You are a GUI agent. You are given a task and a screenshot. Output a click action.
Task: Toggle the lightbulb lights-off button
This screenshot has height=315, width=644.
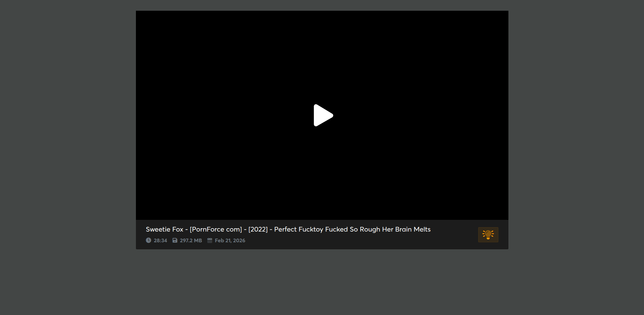tap(488, 235)
